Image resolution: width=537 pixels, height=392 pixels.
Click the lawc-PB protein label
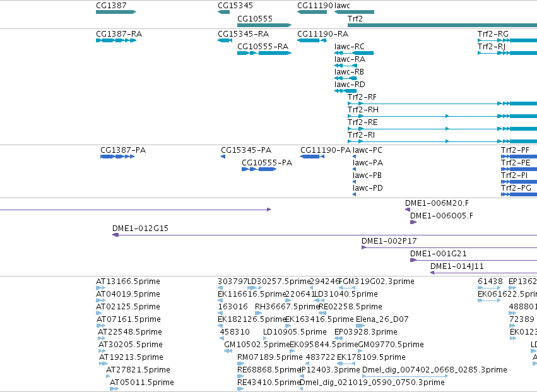click(x=367, y=175)
